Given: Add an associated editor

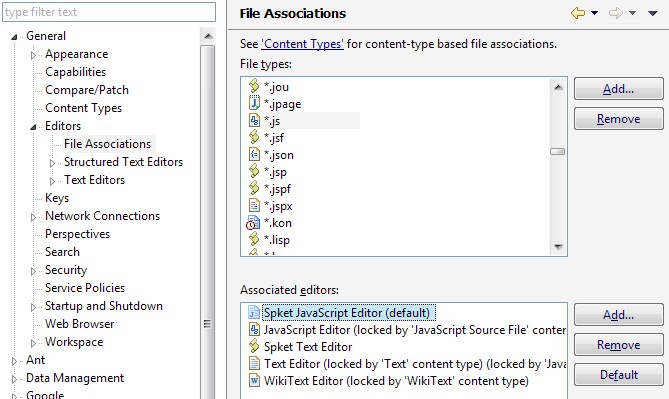Looking at the screenshot, I should click(x=619, y=315).
